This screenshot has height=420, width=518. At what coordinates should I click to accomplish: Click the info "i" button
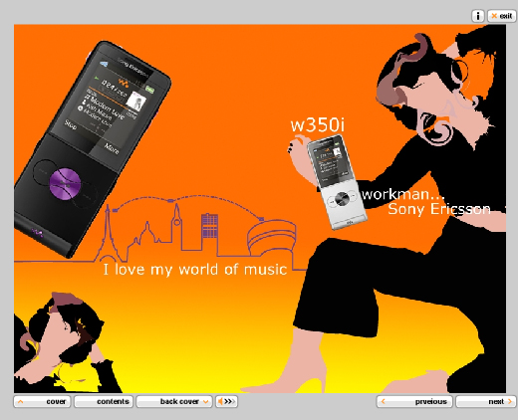478,16
